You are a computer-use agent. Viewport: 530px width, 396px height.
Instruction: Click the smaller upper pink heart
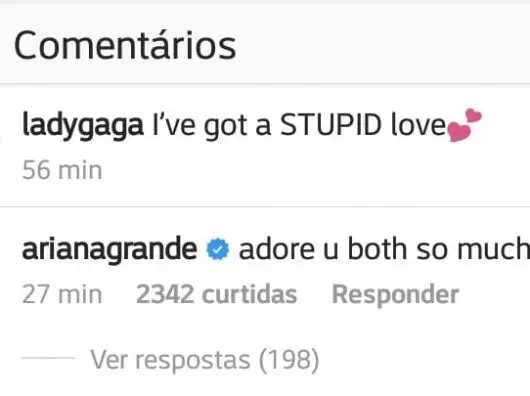pos(474,116)
